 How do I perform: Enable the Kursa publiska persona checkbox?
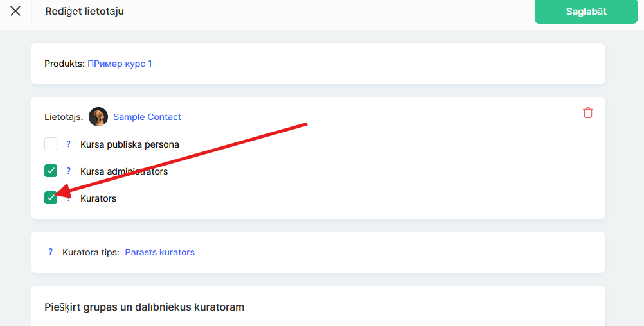[x=51, y=144]
